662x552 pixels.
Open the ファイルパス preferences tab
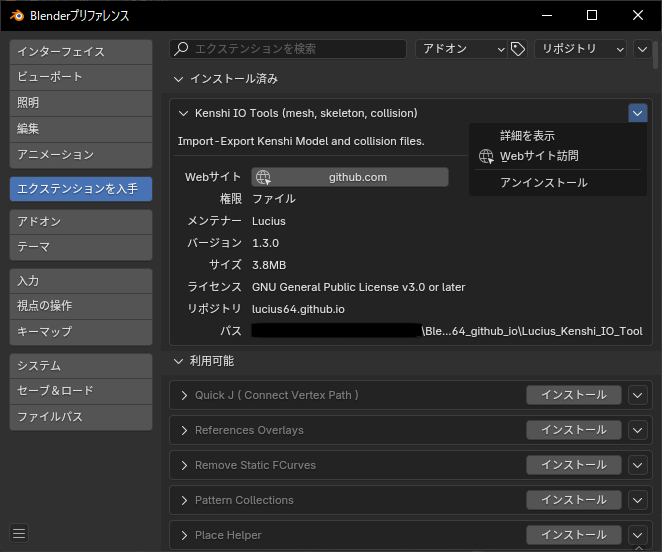81,417
